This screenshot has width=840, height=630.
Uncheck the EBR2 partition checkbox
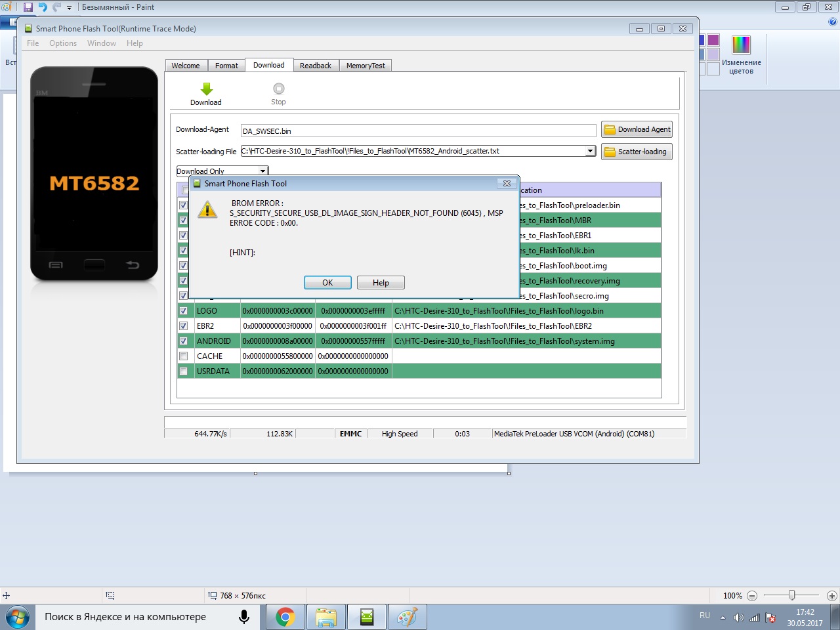183,326
